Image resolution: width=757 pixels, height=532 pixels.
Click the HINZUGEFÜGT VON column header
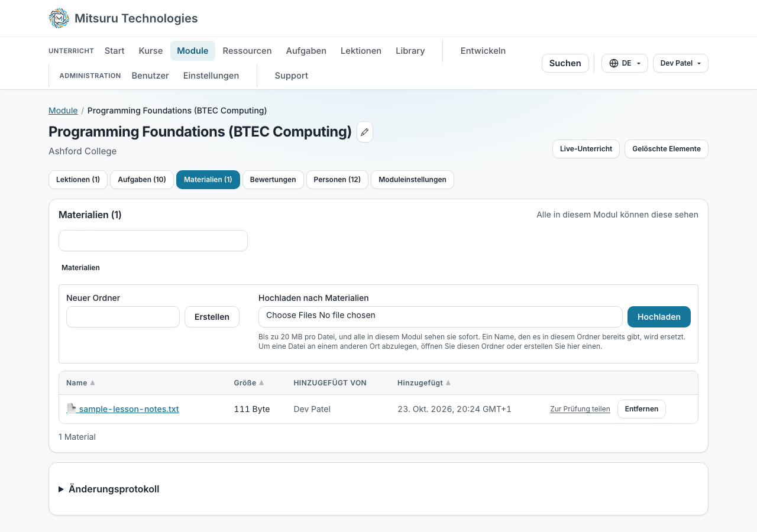point(330,383)
